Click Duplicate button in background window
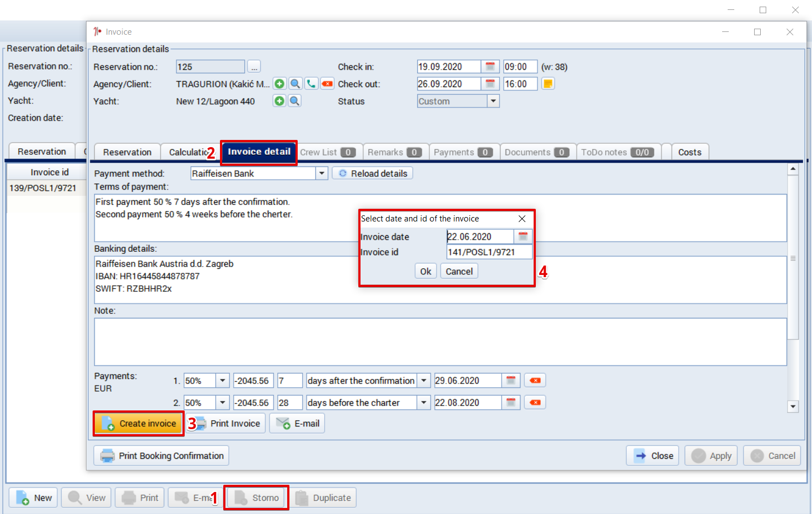The height and width of the screenshot is (514, 812). pos(323,498)
